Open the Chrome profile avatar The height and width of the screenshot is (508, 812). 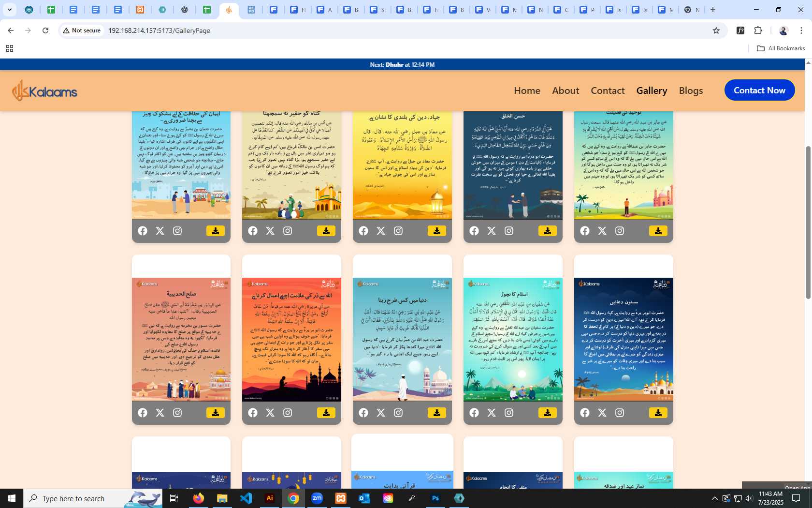pos(783,30)
